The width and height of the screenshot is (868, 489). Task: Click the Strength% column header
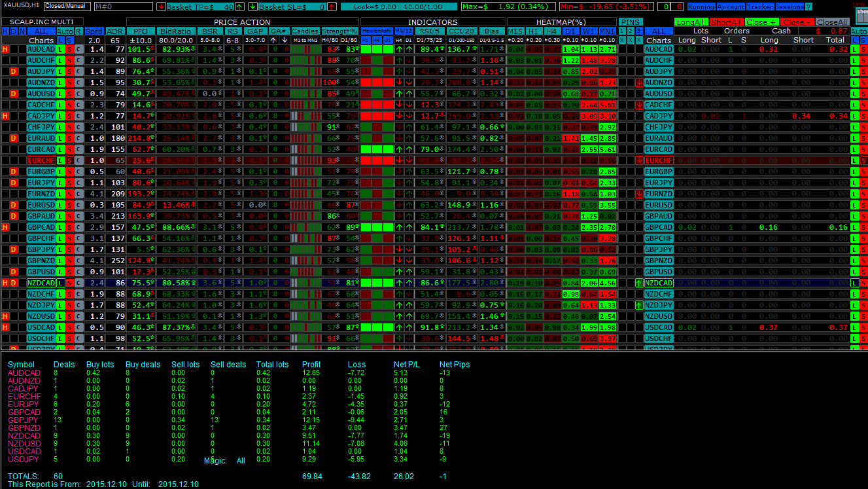pyautogui.click(x=339, y=31)
